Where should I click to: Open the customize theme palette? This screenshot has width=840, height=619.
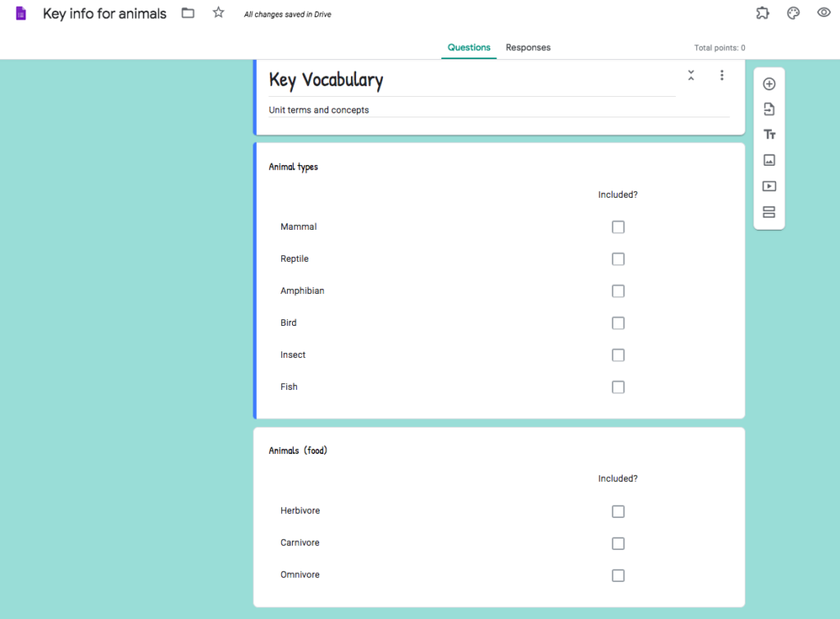click(793, 13)
